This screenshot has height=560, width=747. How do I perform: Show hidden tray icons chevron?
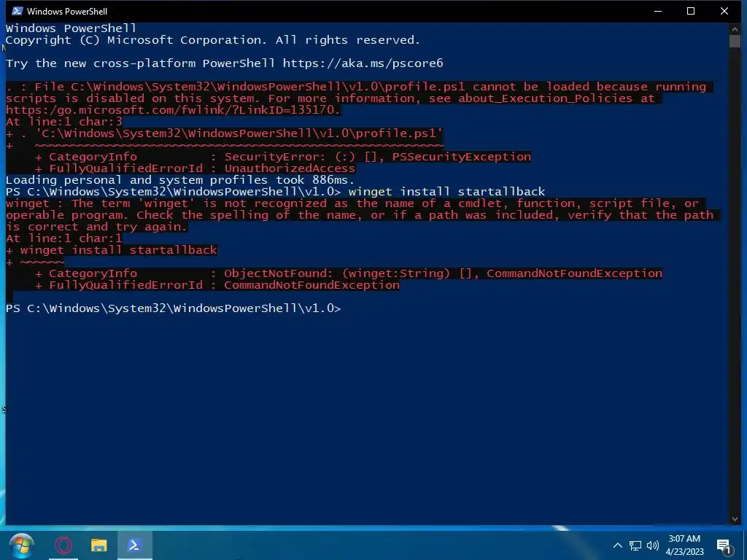pos(617,545)
